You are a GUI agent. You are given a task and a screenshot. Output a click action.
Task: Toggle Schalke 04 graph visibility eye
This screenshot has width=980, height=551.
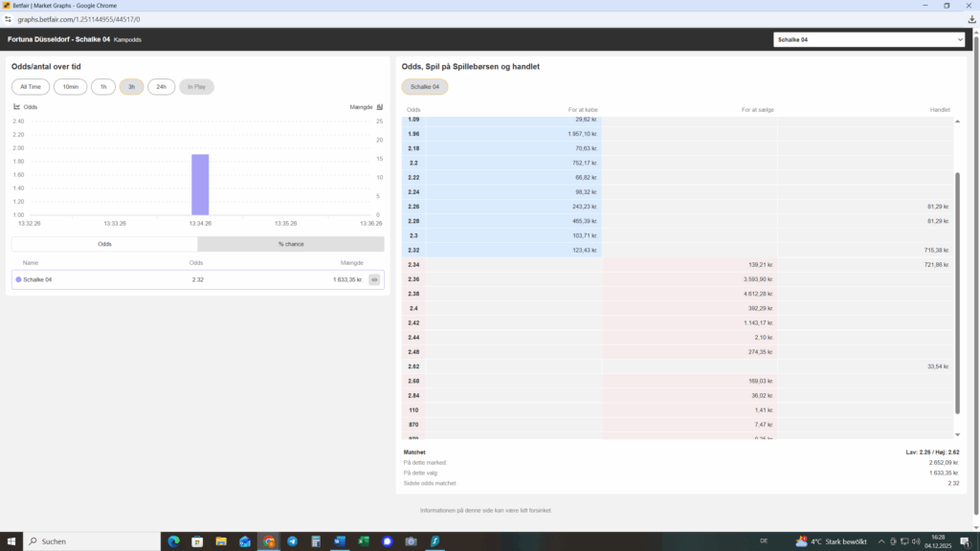[374, 279]
